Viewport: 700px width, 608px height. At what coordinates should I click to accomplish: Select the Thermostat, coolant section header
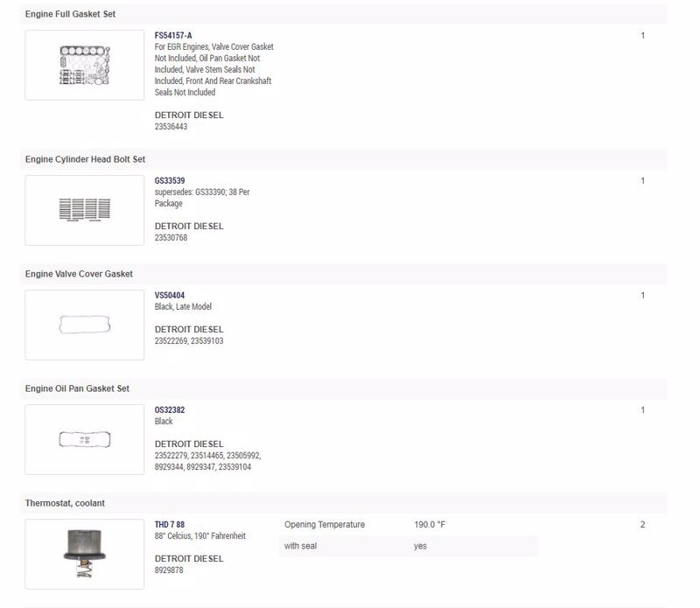point(67,503)
